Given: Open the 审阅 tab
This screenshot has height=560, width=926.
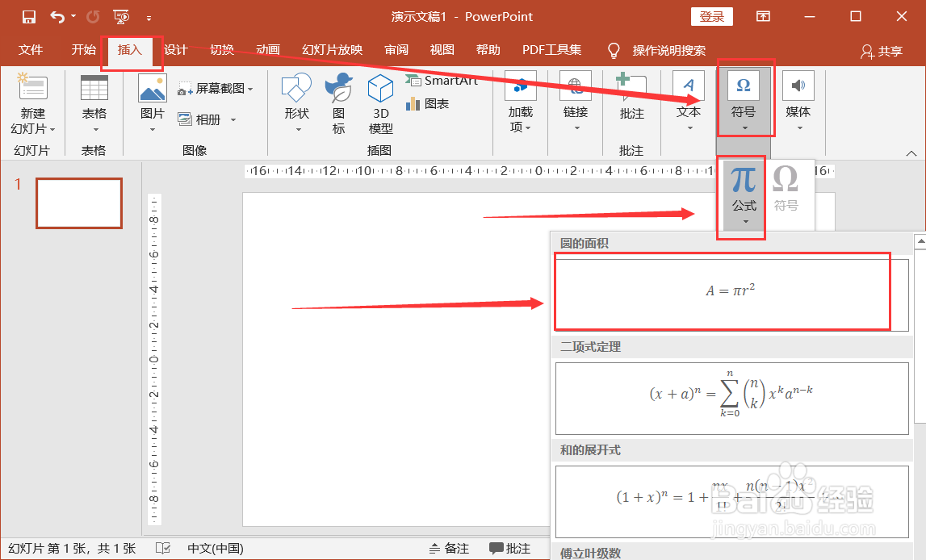Looking at the screenshot, I should coord(396,50).
